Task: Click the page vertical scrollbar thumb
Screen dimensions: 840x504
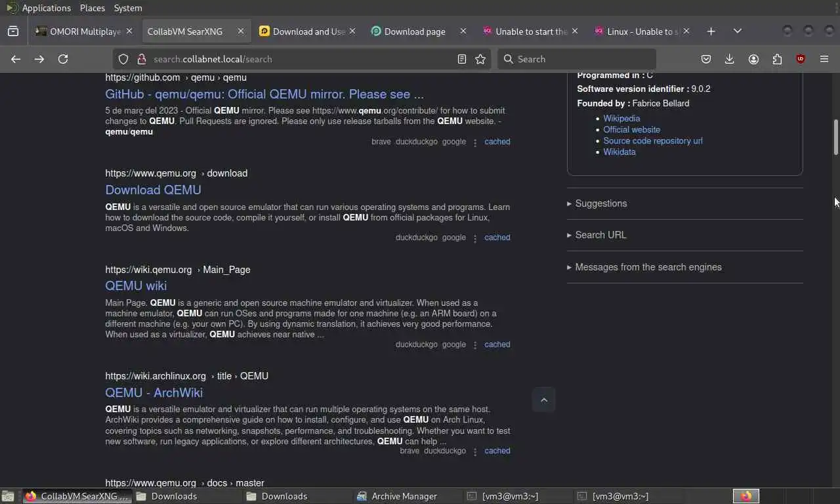Action: pyautogui.click(x=835, y=137)
